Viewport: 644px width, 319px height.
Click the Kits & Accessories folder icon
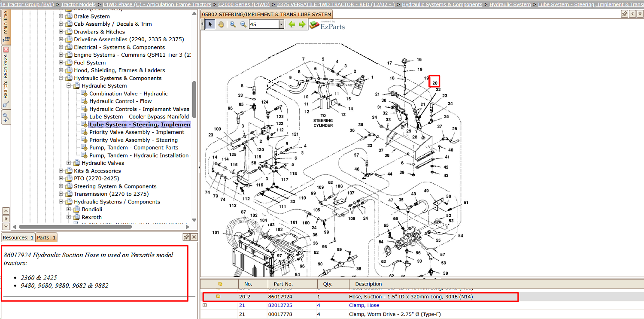[x=69, y=171]
